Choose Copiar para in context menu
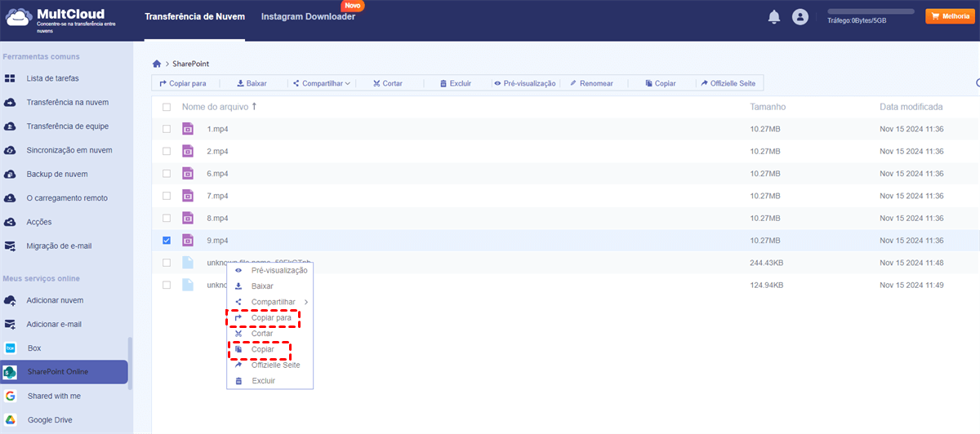Viewport: 980px width, 434px height. coord(269,318)
